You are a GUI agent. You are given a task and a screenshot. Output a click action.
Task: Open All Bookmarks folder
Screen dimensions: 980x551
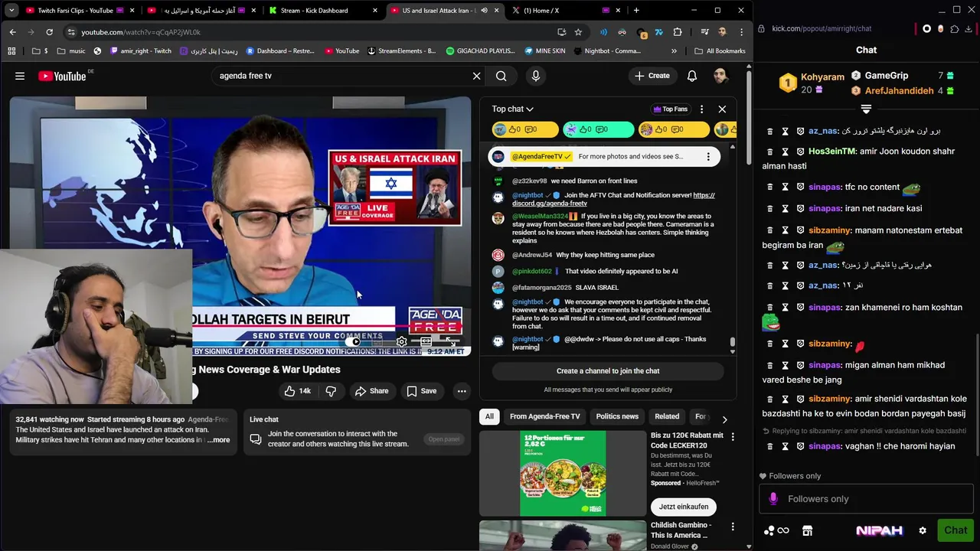point(720,51)
